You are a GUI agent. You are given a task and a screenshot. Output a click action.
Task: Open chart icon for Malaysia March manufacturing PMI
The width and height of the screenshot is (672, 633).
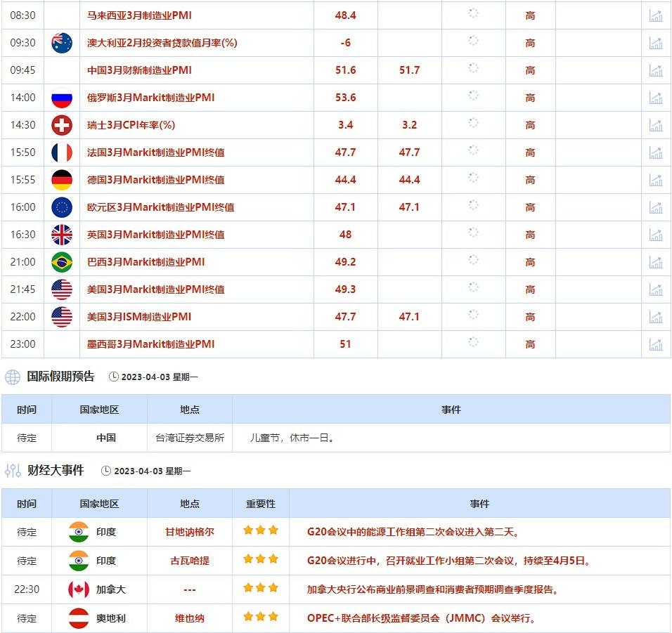tap(655, 15)
